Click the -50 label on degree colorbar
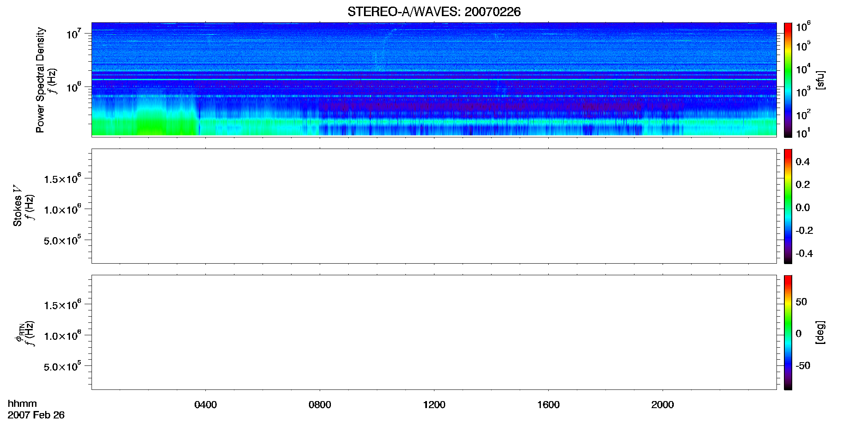 point(803,366)
